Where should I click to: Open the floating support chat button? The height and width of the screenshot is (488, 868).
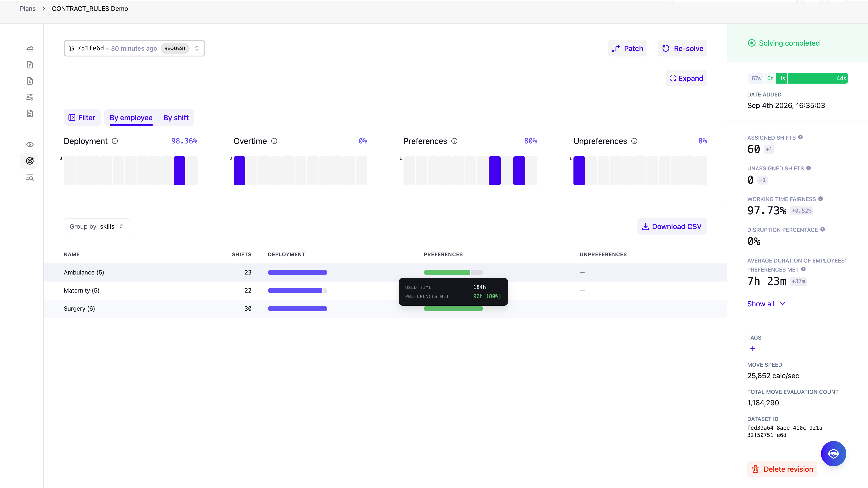click(x=833, y=454)
